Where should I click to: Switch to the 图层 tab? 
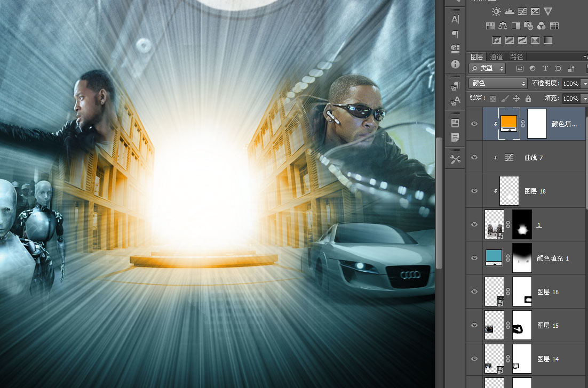tap(476, 56)
